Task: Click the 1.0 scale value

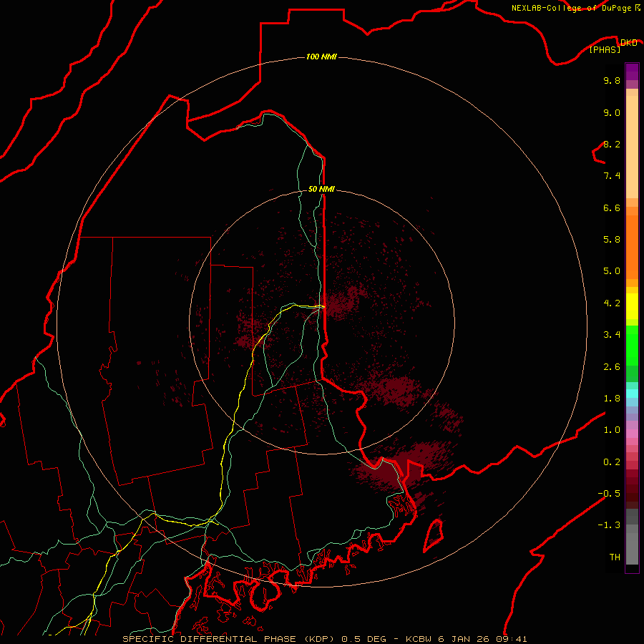Action: point(612,430)
